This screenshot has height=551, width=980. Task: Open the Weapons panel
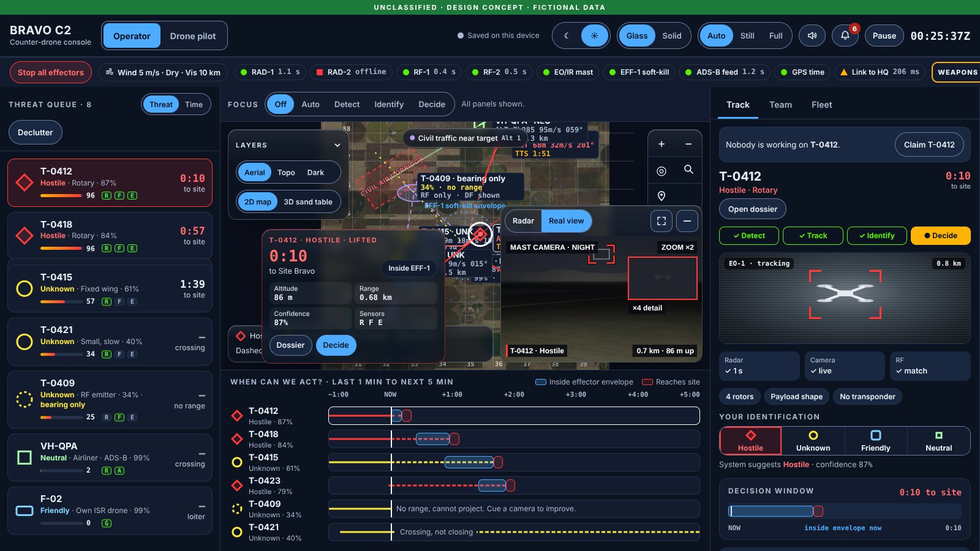[957, 72]
